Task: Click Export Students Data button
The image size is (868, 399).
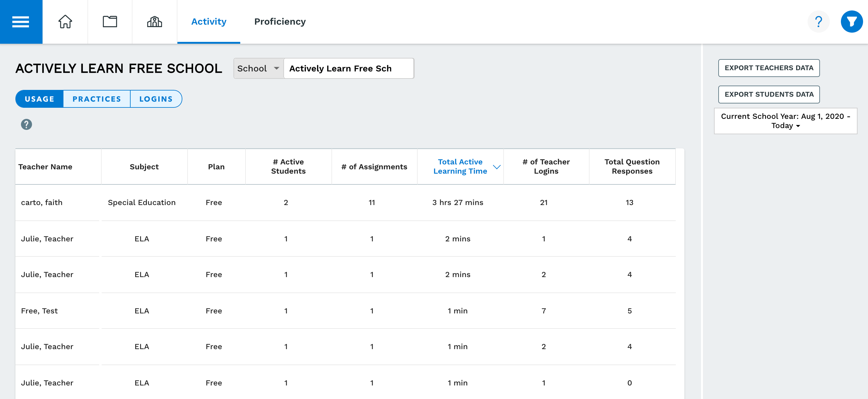Action: [769, 95]
